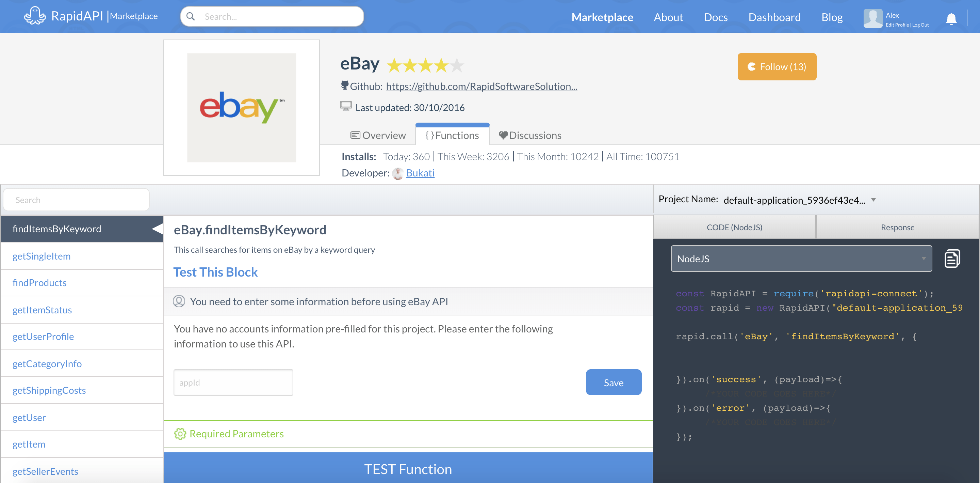980x483 pixels.
Task: Select getCategoryInfo function
Action: coord(82,363)
